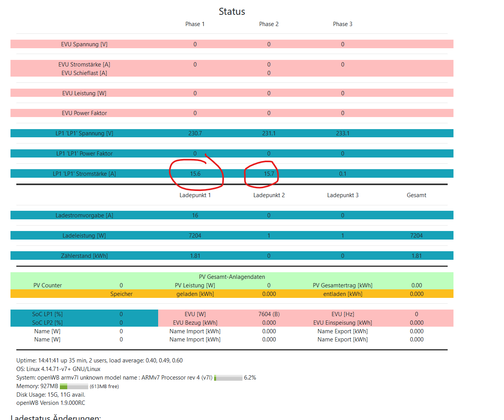Image resolution: width=504 pixels, height=420 pixels.
Task: Click the EVU Power Faktor row label
Action: click(x=84, y=113)
